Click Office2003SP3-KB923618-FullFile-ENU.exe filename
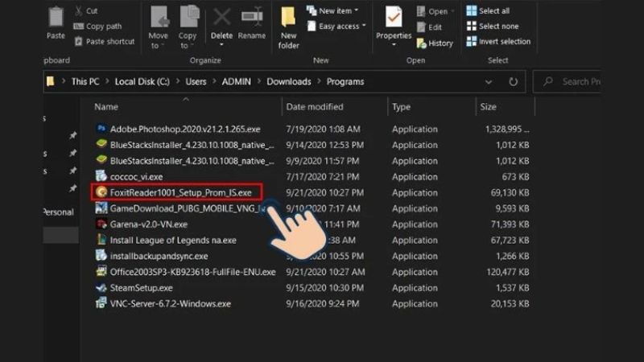 point(192,272)
